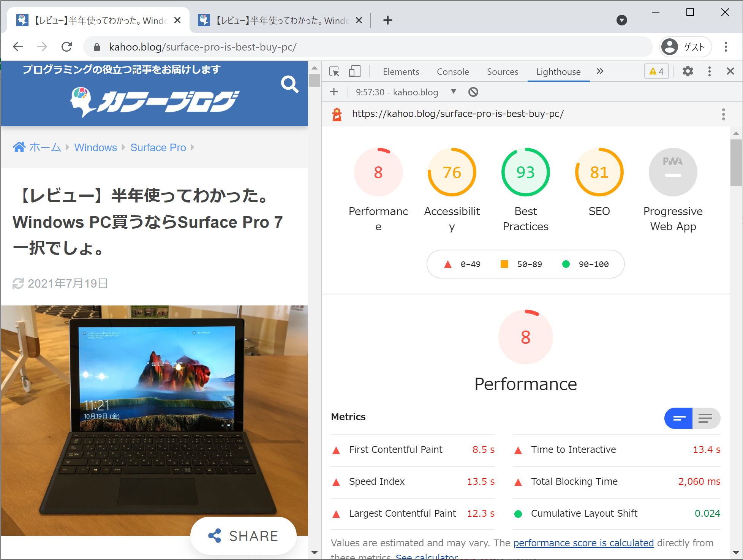Viewport: 743px width, 560px height.
Task: Reload the page with refresh icon
Action: point(67,47)
